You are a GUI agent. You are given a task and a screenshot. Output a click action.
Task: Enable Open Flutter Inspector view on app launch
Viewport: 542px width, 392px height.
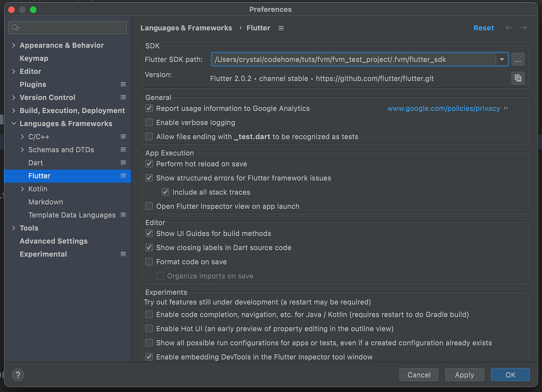[149, 206]
